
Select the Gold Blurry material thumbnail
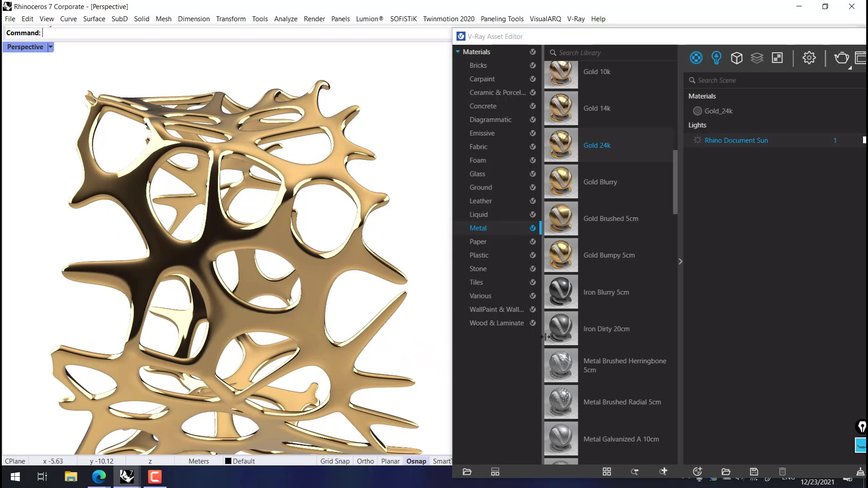[x=561, y=182]
